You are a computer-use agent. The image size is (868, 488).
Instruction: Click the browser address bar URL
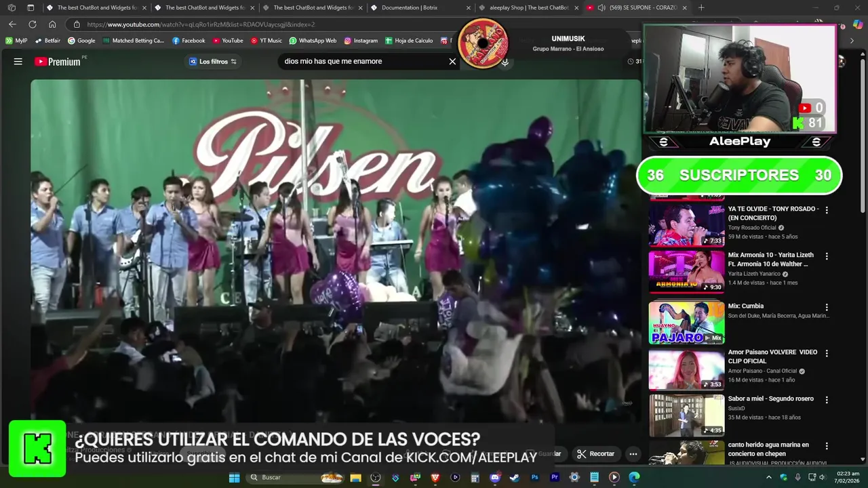point(201,24)
